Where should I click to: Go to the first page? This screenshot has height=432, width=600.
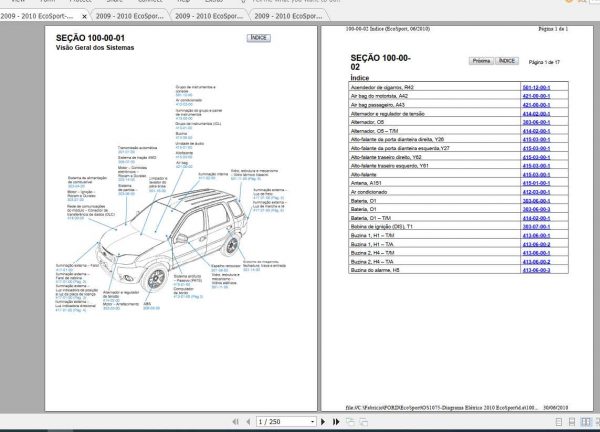coord(235,422)
